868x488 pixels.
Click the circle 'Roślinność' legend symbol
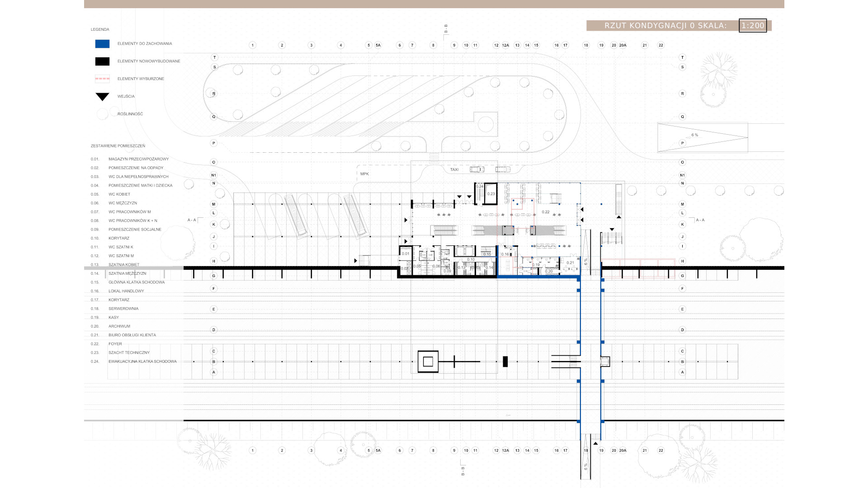click(102, 114)
